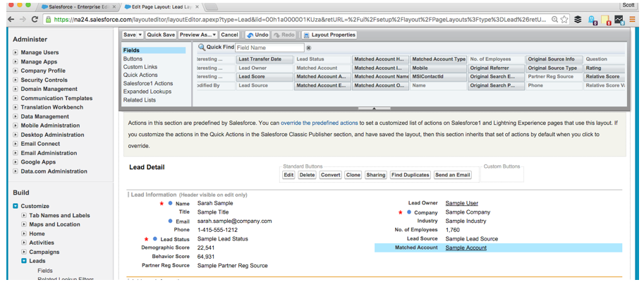The width and height of the screenshot is (644, 287).
Task: Click the Convert standard button
Action: [331, 175]
